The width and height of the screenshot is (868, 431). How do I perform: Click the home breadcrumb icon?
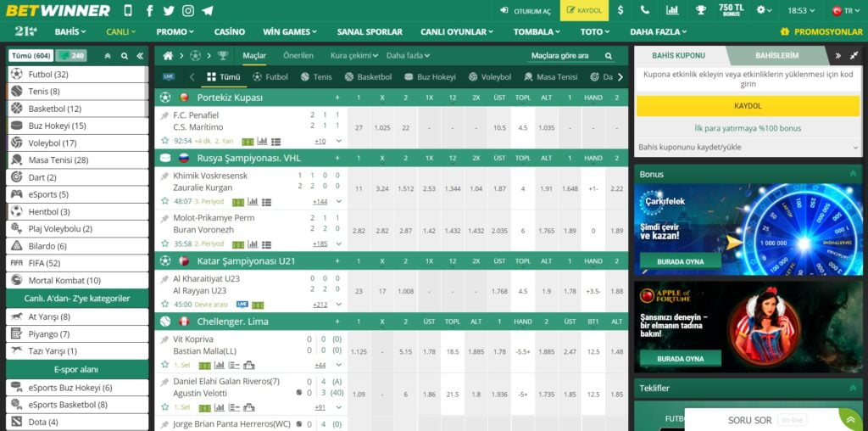(x=168, y=55)
